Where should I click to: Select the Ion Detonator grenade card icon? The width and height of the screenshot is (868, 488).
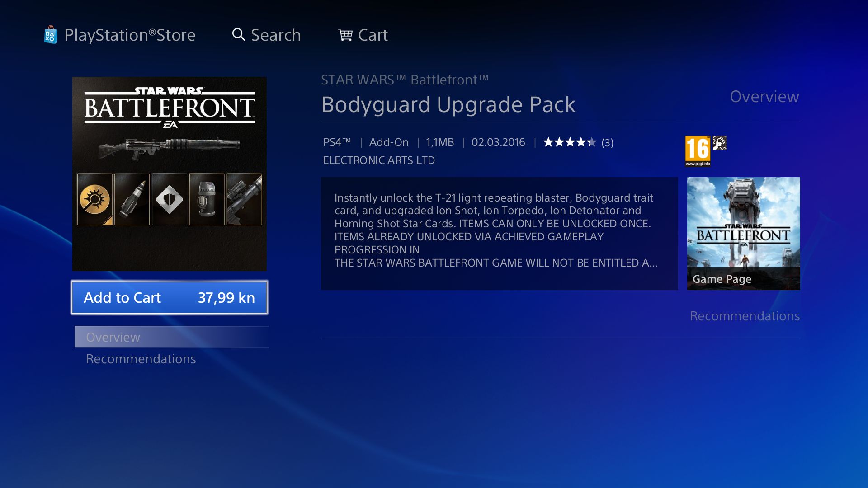tap(207, 199)
